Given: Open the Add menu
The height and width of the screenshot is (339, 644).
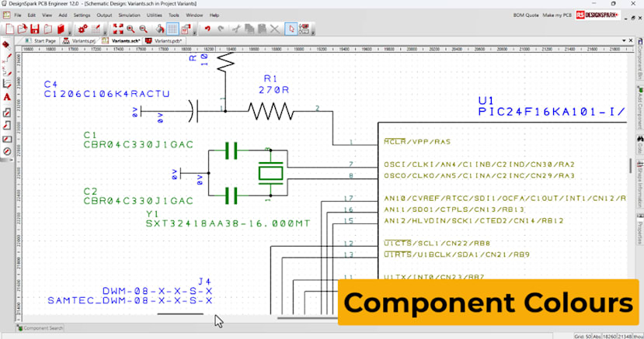Looking at the screenshot, I should pyautogui.click(x=62, y=16).
